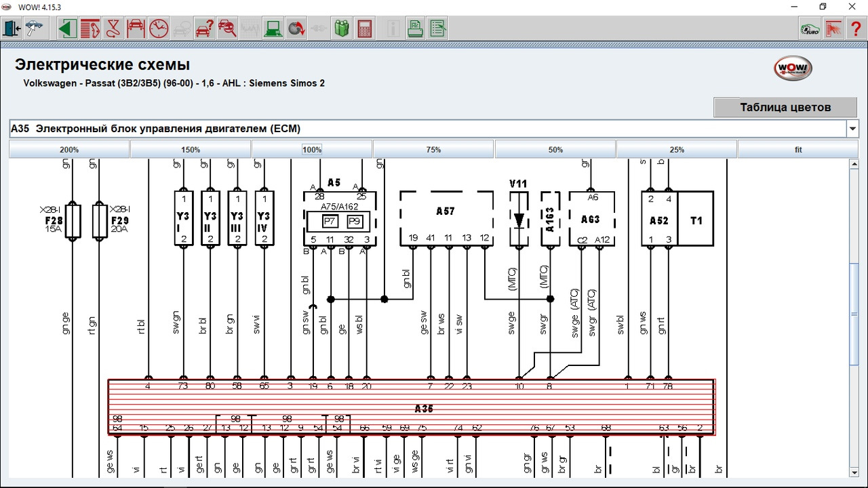Click the vertical scrollbar down arrow
868x488 pixels.
click(854, 472)
